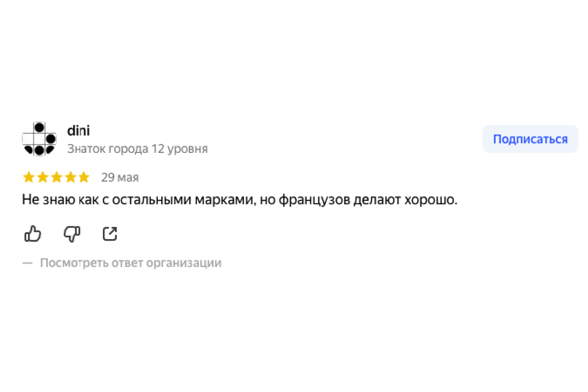Click the first rating star

click(x=28, y=177)
